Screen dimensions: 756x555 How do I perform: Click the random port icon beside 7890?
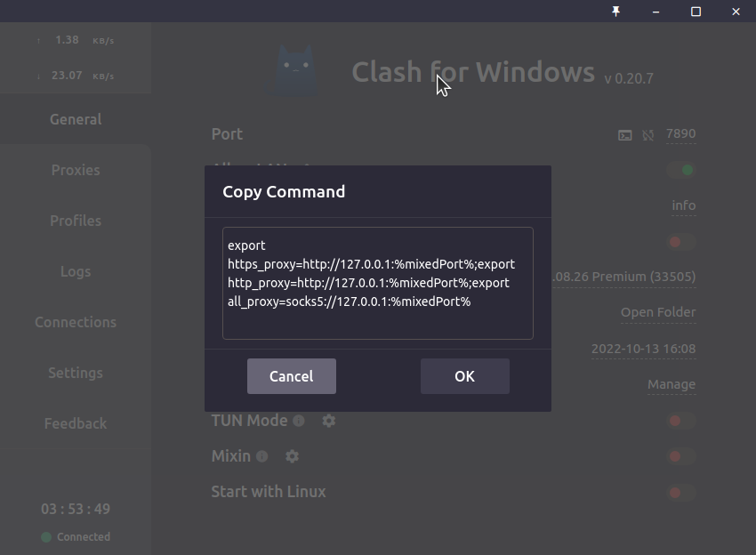tap(648, 135)
